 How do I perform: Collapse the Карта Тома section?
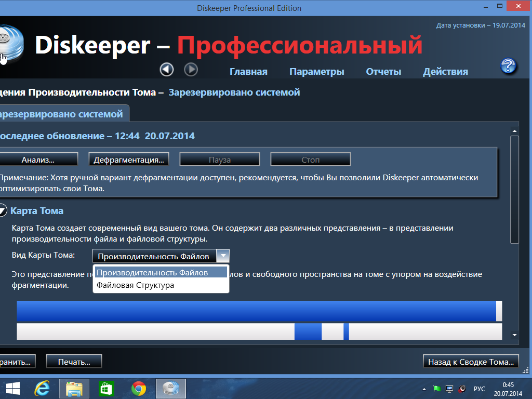click(2, 210)
